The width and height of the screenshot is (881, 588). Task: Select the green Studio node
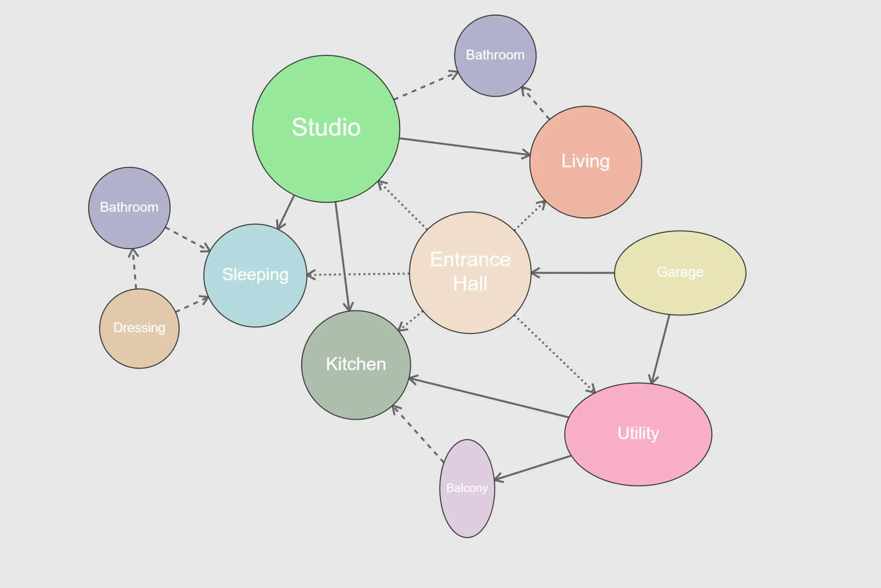(x=326, y=129)
